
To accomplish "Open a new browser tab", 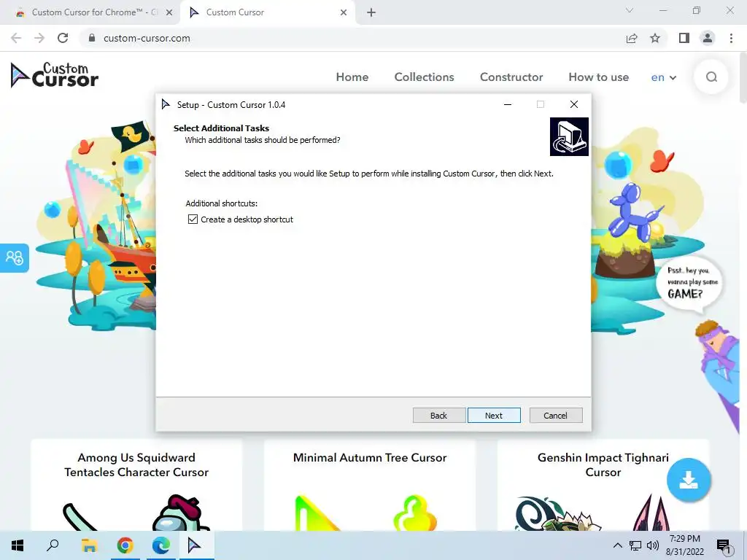I will coord(371,12).
